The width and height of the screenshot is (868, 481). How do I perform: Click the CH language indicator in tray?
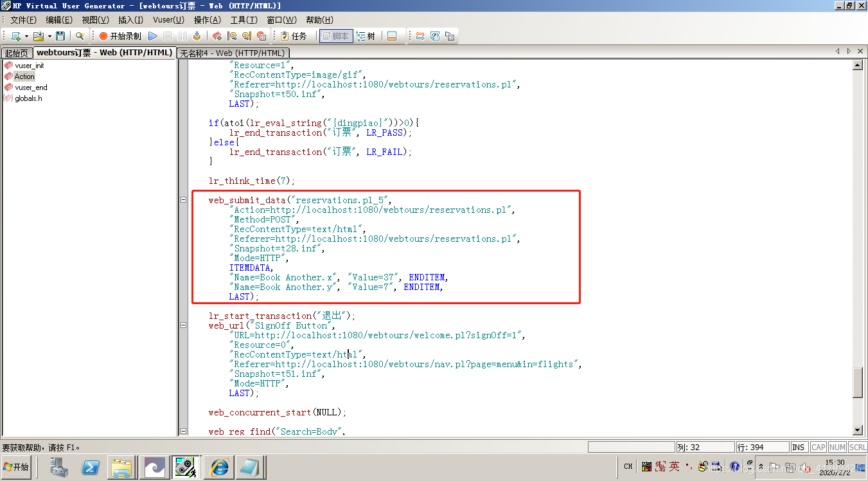coord(628,467)
